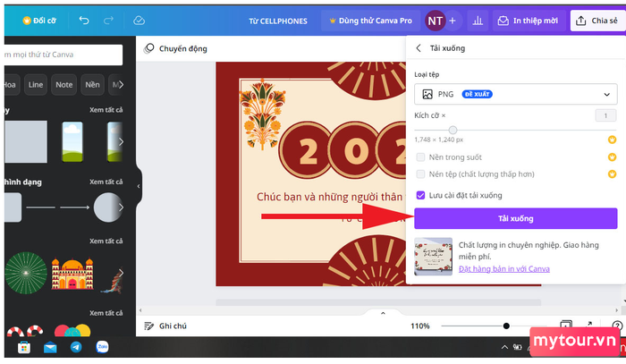
Task: Open Telegram from taskbar
Action: [76, 347]
